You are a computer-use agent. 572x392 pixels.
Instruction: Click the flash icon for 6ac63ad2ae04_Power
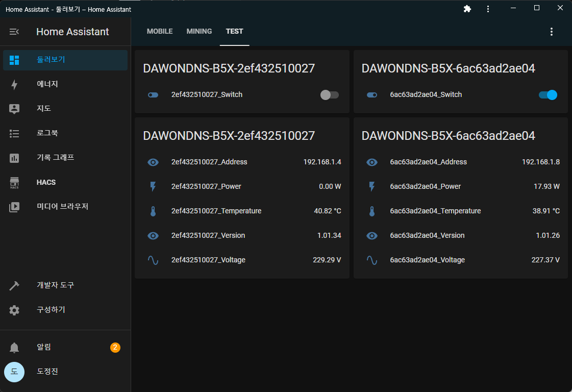point(372,186)
